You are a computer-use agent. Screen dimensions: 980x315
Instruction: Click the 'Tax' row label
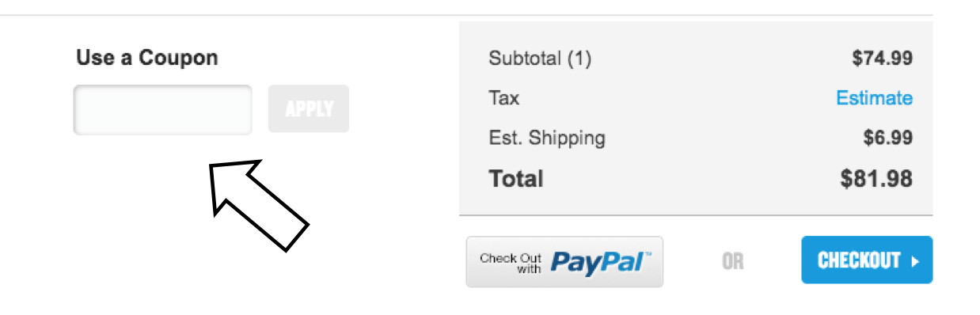tap(504, 98)
